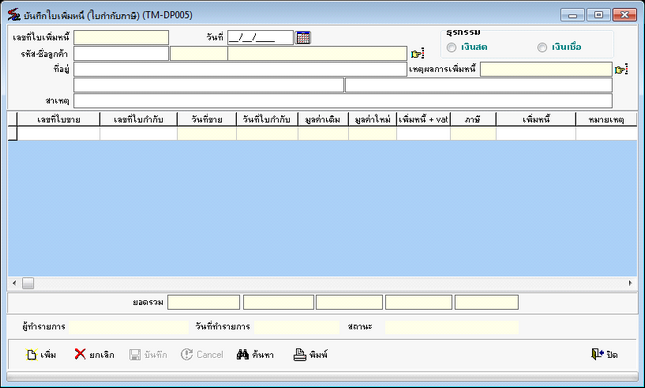
Task: Focus the เลขที่ใบเพิ่มหนี้ input field
Action: (121, 37)
